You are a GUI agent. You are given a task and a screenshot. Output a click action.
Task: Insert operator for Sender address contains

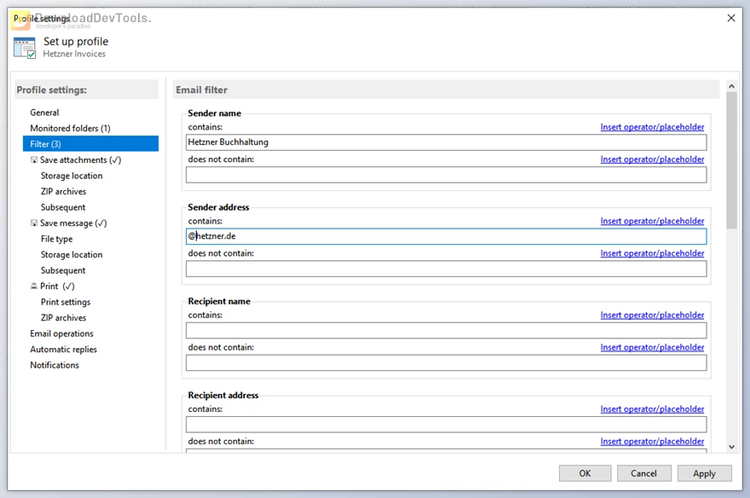[x=652, y=221]
